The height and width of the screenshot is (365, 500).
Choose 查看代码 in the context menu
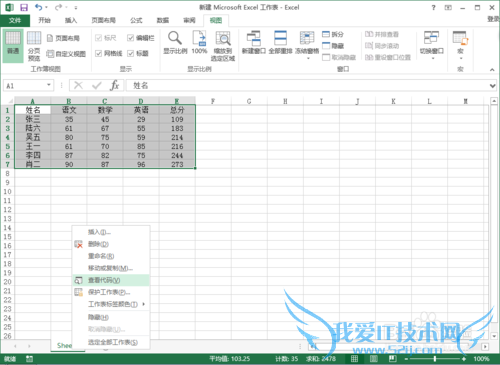click(111, 280)
